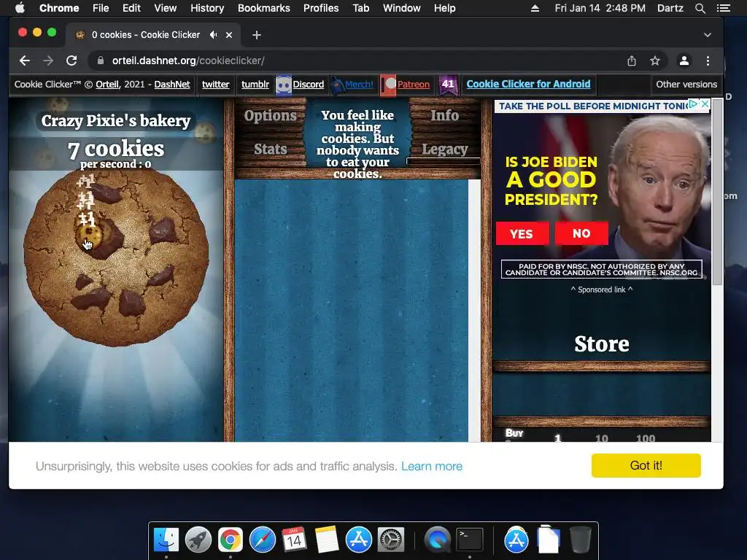Open the Patreon link
Viewport: 747px width, 560px height.
point(413,85)
